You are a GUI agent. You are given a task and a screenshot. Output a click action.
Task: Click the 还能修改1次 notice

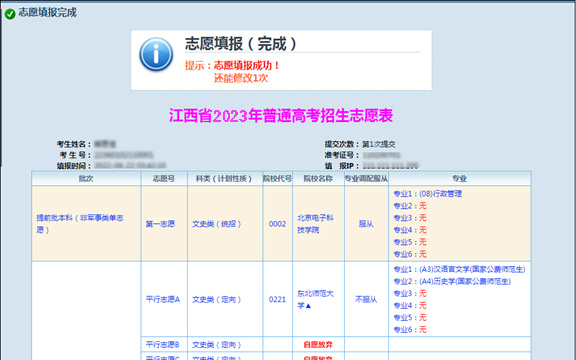click(241, 78)
